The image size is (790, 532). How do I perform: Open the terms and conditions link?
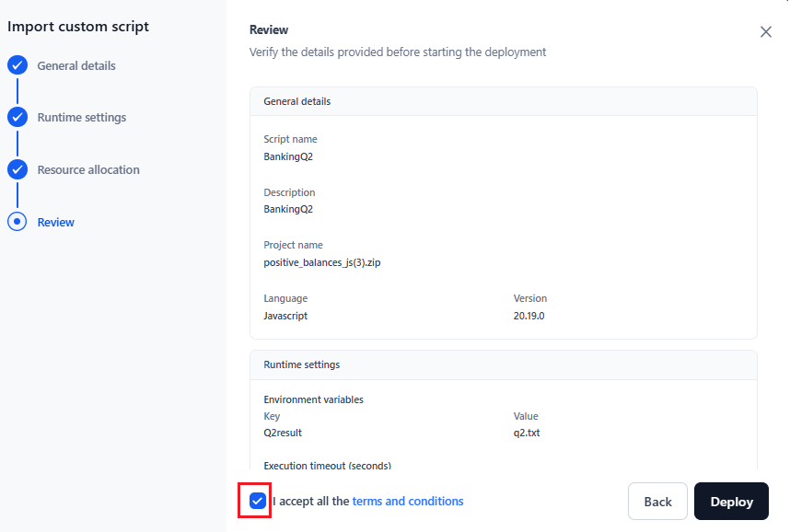pyautogui.click(x=408, y=501)
